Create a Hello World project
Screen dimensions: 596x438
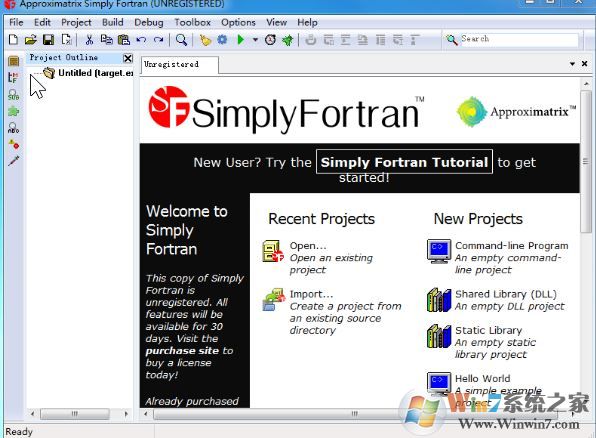click(482, 379)
